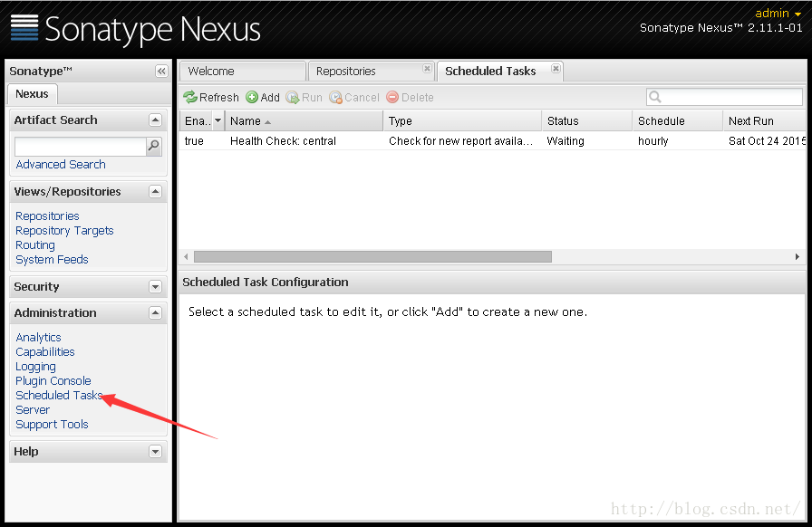Sort tasks by the Type column
Viewport: 812px width, 527px height.
click(462, 120)
